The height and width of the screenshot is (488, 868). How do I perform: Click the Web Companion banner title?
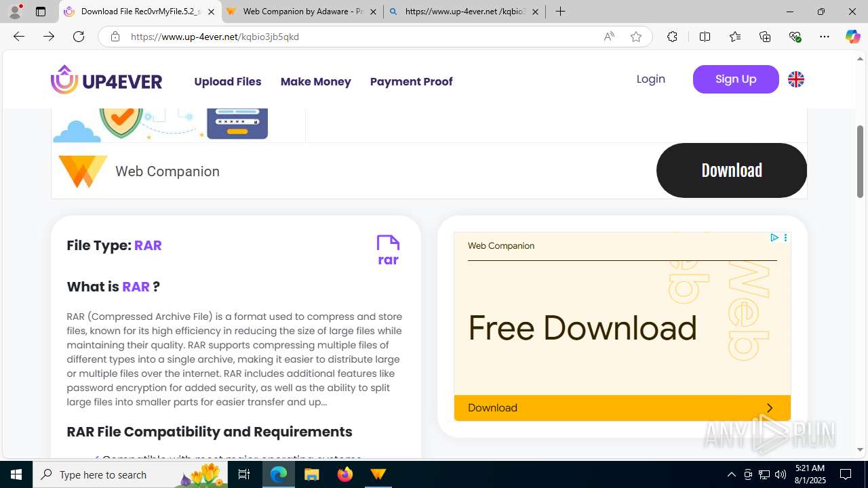click(x=167, y=171)
